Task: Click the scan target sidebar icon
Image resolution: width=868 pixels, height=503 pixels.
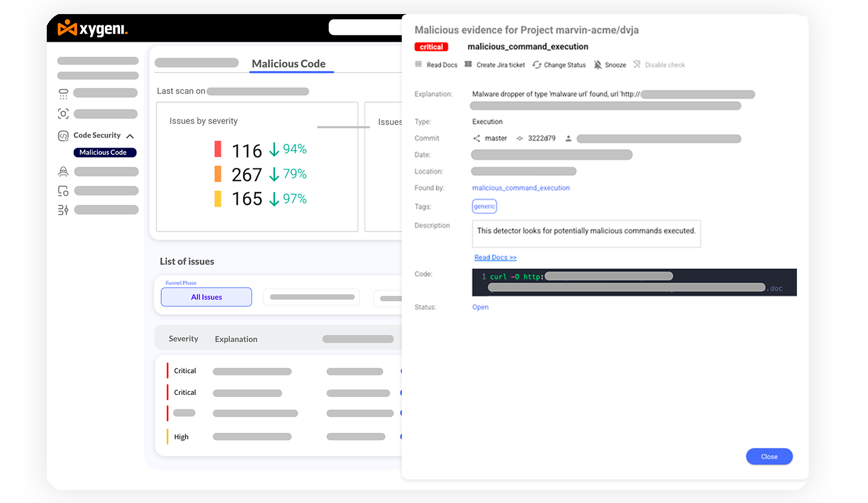Action: [x=64, y=114]
